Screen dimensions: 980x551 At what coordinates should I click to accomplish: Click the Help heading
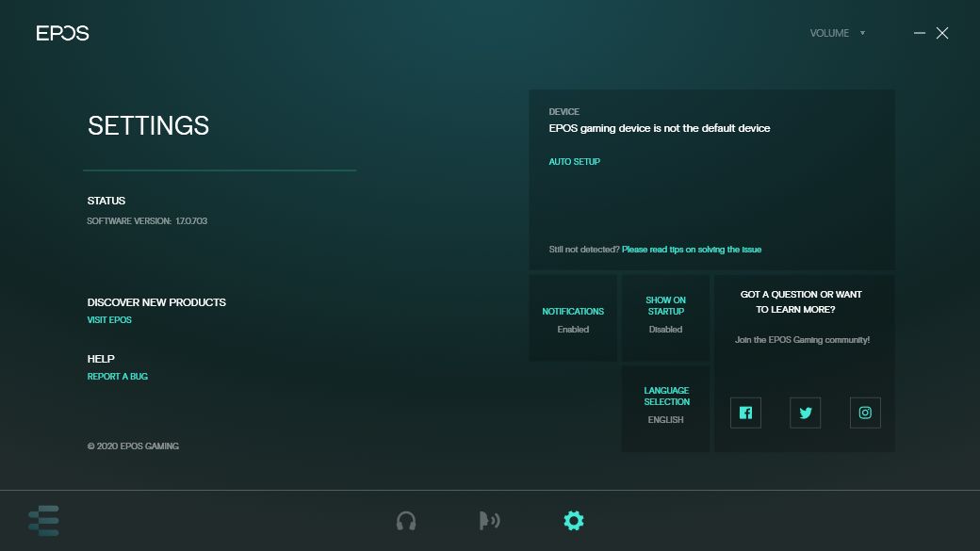[101, 359]
